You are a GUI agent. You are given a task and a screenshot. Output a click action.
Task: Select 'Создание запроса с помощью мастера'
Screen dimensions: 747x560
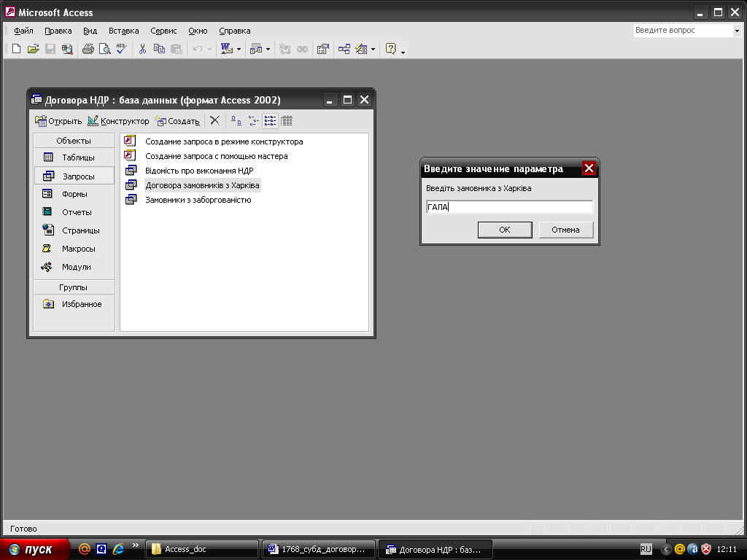(x=206, y=156)
